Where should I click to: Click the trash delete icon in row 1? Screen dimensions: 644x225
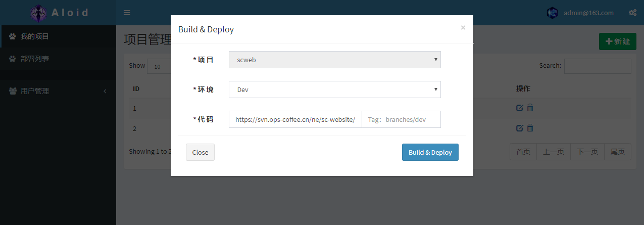pyautogui.click(x=530, y=108)
